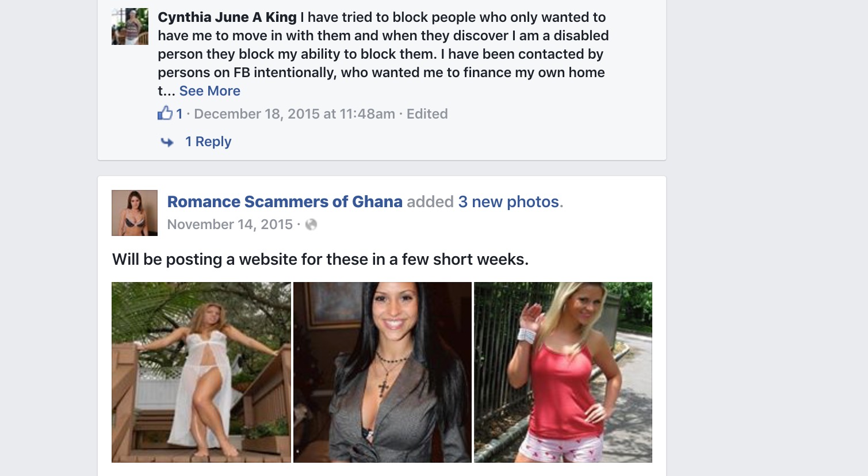Open the Romance Scammers of Ghana page avatar
Image resolution: width=868 pixels, height=476 pixels.
point(135,213)
